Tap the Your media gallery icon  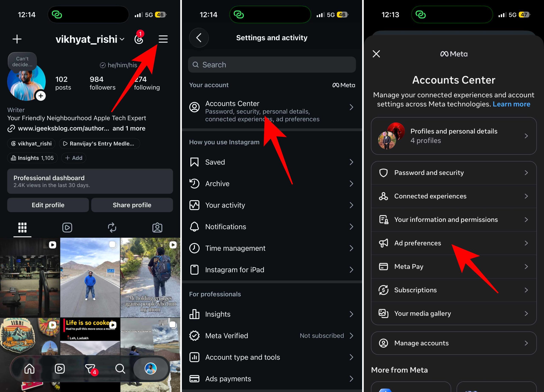pos(383,313)
